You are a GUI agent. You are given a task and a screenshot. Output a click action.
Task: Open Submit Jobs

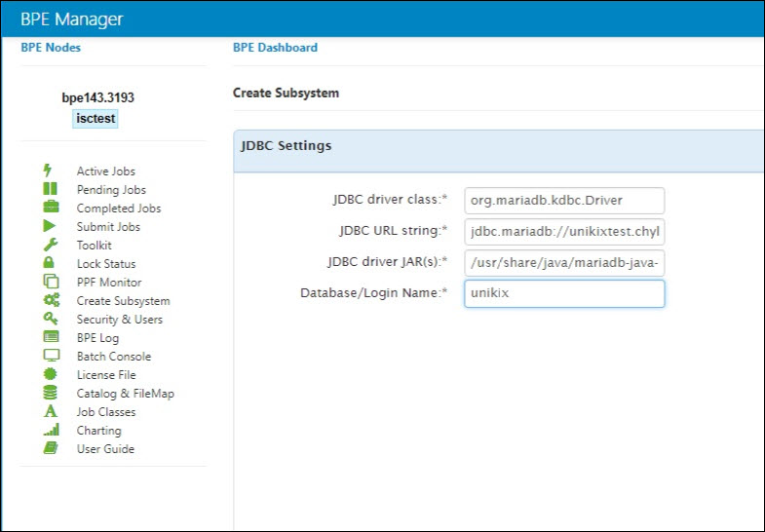[108, 227]
